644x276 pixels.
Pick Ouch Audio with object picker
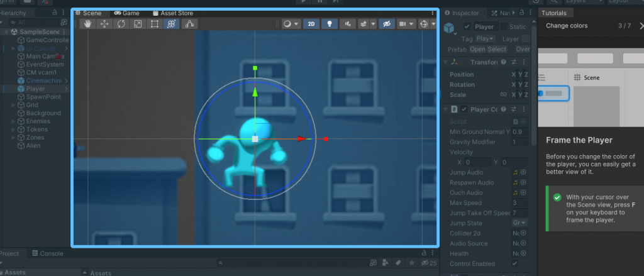[523, 192]
